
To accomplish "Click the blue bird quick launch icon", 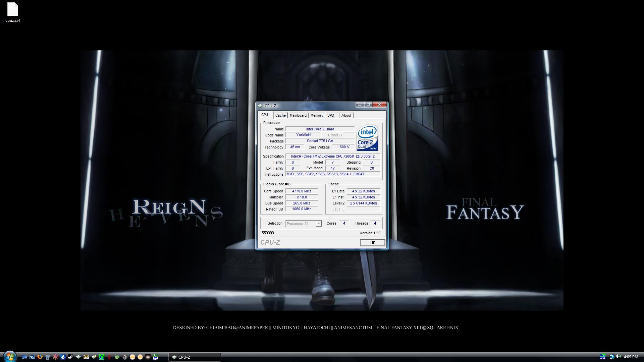I will (63, 357).
